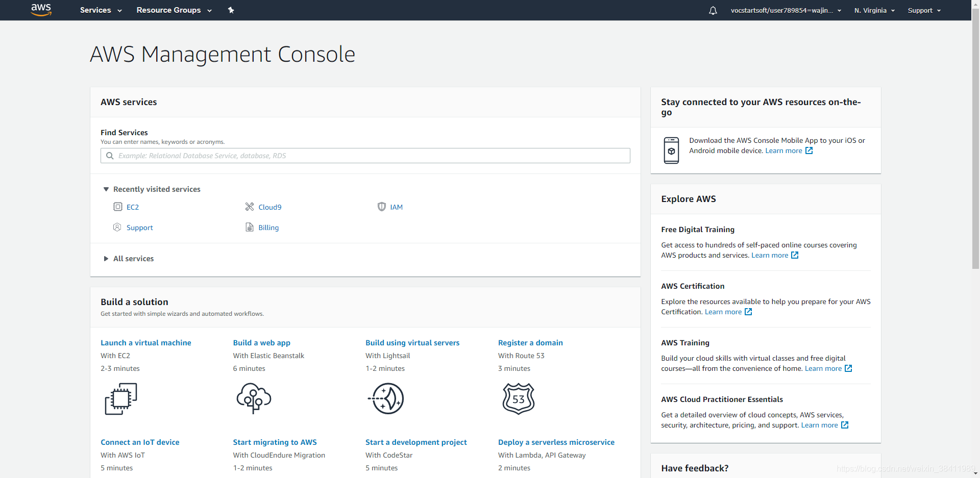980x478 pixels.
Task: Open the Billing service link
Action: coord(268,228)
